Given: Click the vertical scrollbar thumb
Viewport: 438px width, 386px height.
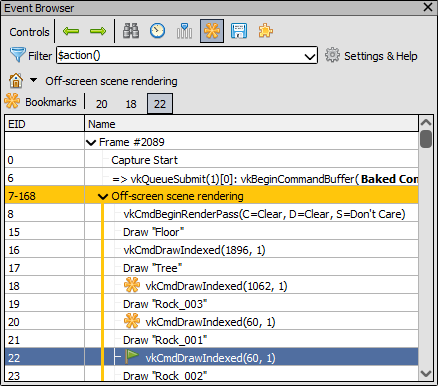Looking at the screenshot, I should [x=426, y=139].
